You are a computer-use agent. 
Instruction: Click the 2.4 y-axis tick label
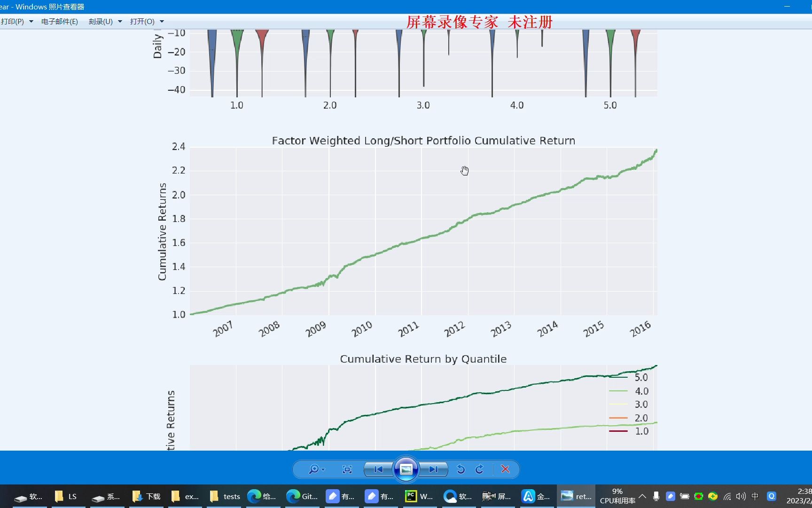(x=179, y=147)
